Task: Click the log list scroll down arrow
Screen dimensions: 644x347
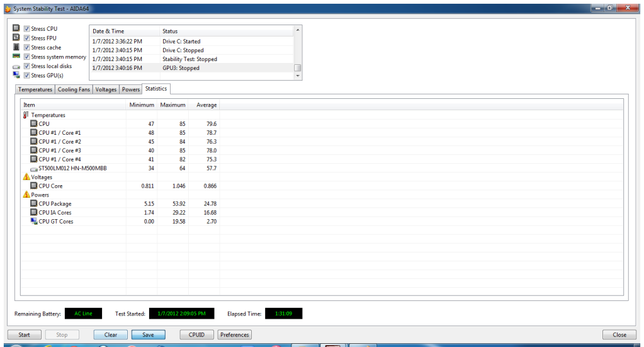Action: coord(298,76)
